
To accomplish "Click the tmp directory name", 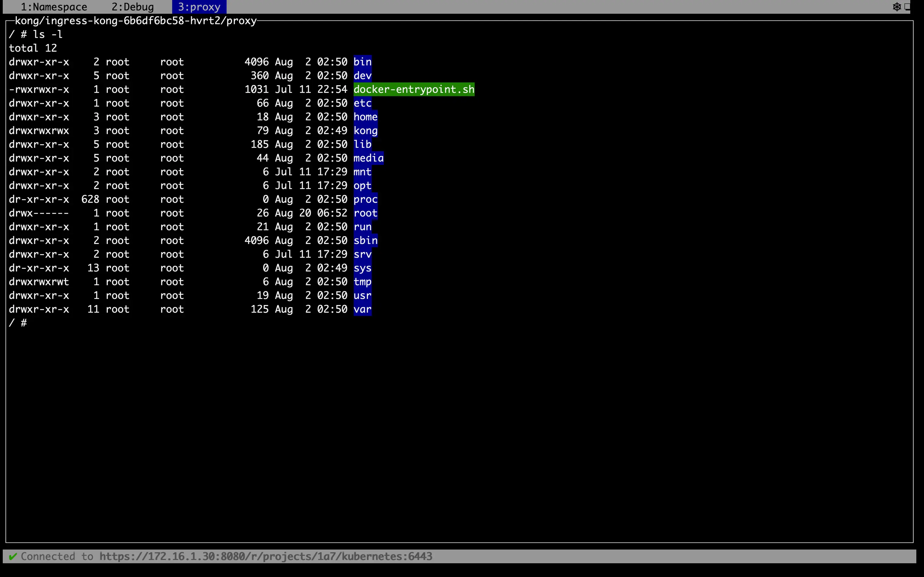I will (362, 281).
